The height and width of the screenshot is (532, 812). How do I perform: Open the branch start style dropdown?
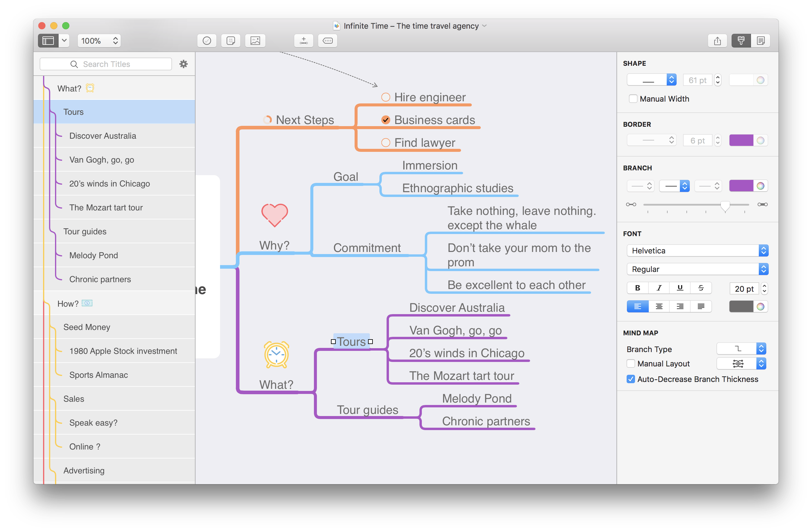[x=640, y=186]
